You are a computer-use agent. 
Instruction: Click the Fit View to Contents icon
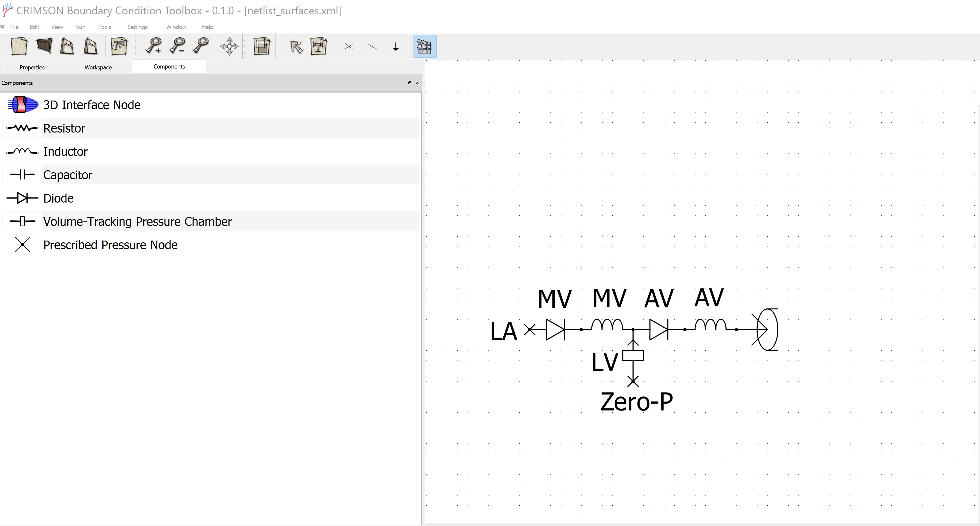261,46
